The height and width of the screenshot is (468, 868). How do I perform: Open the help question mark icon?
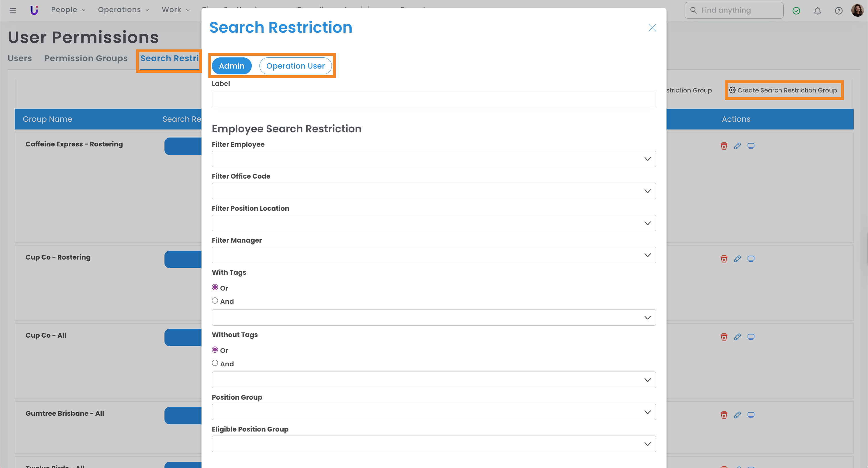click(x=838, y=11)
